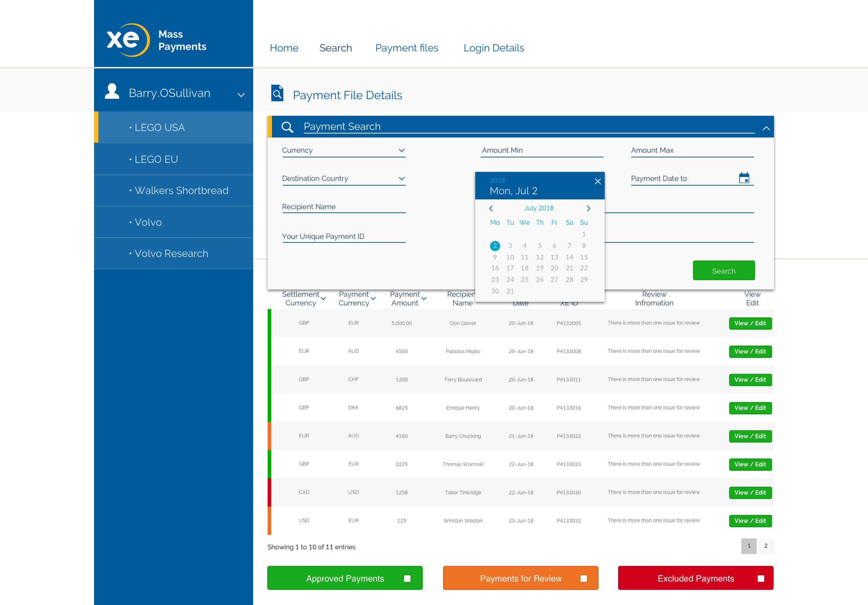This screenshot has height=605, width=868.
Task: Toggle the Approved Payments checkbox
Action: click(x=407, y=579)
